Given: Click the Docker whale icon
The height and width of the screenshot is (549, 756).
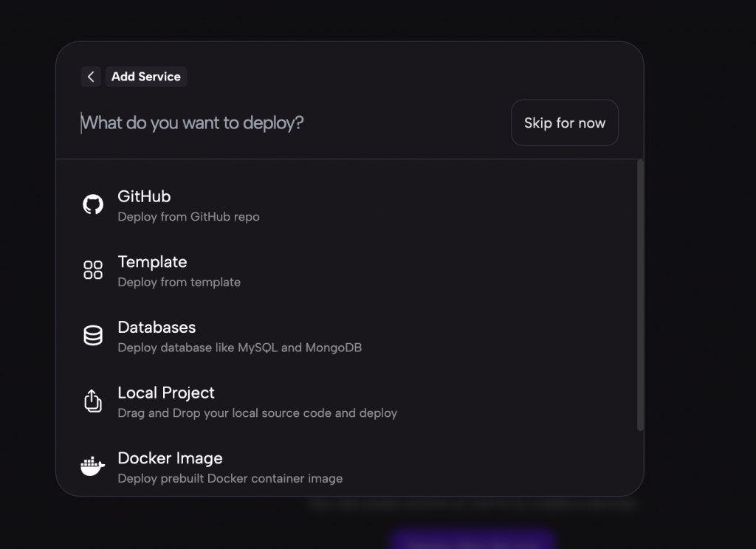Looking at the screenshot, I should click(92, 466).
